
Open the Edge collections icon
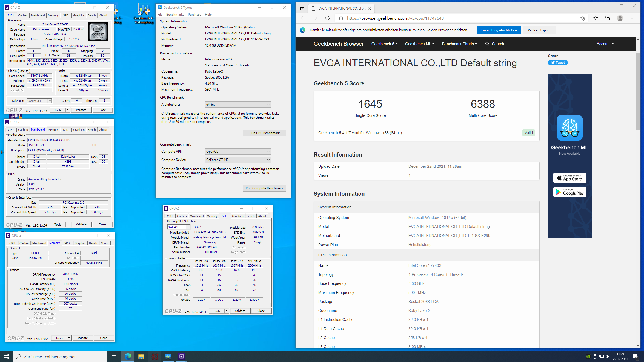(608, 18)
